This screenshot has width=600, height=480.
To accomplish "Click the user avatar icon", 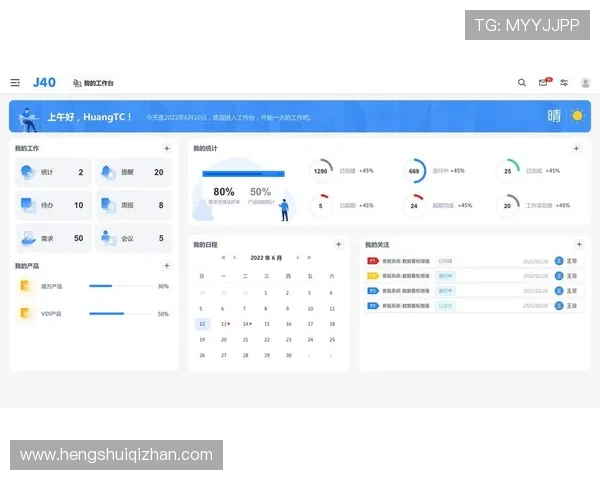I will click(585, 83).
